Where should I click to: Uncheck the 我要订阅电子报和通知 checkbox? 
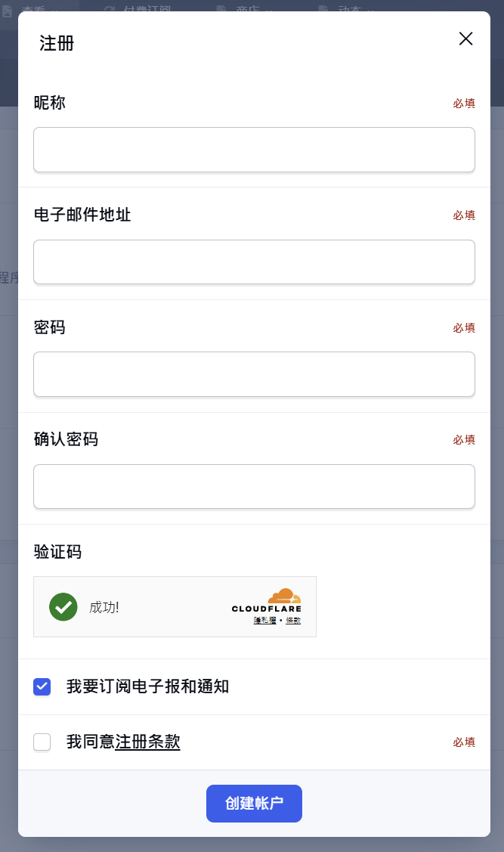[42, 686]
